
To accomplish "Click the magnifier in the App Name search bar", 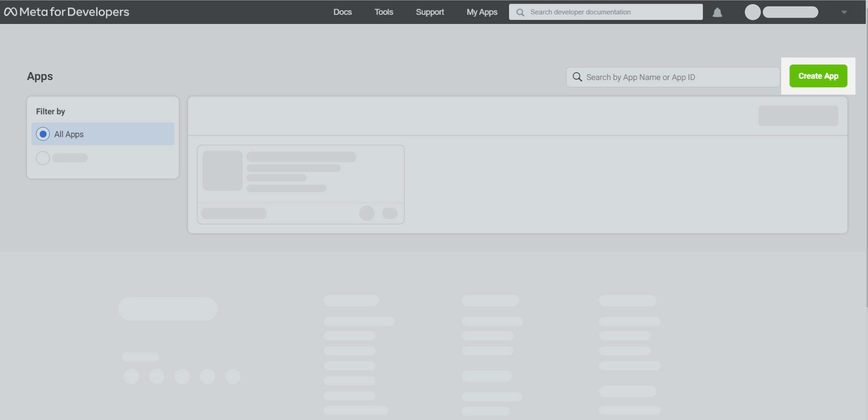I will tap(577, 77).
